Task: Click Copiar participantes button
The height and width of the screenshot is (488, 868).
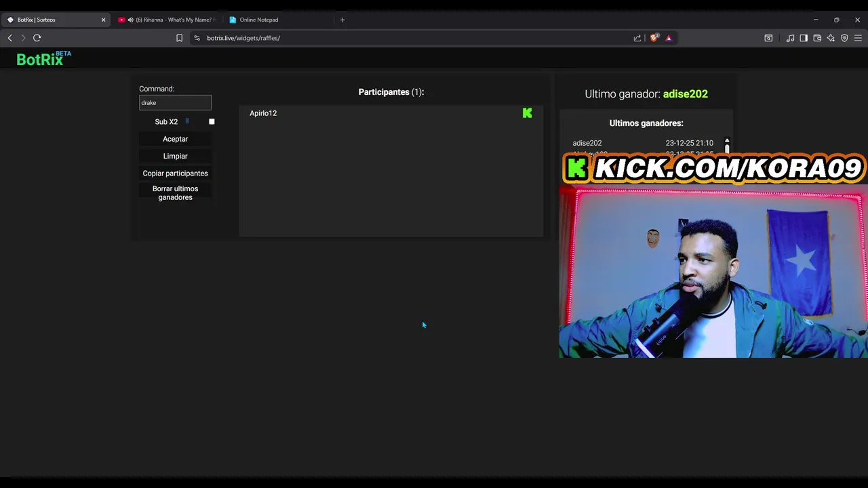Action: 175,174
